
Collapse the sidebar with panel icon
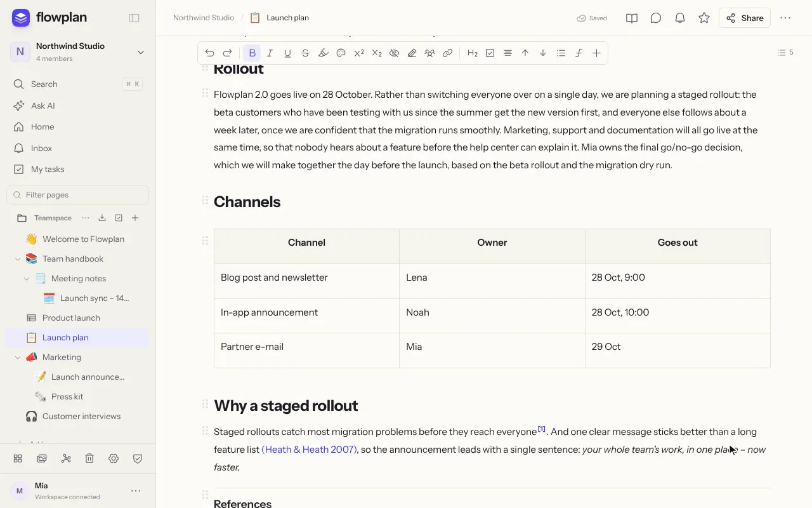pyautogui.click(x=134, y=18)
